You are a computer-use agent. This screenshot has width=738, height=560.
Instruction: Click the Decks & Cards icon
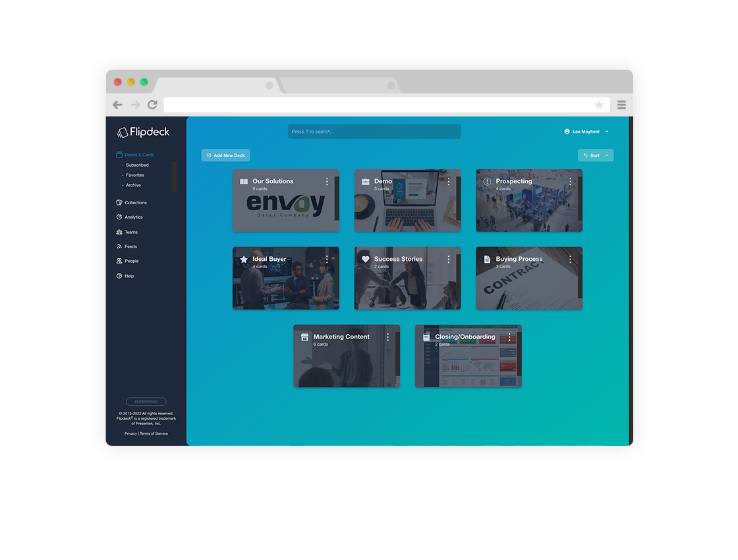(x=119, y=155)
